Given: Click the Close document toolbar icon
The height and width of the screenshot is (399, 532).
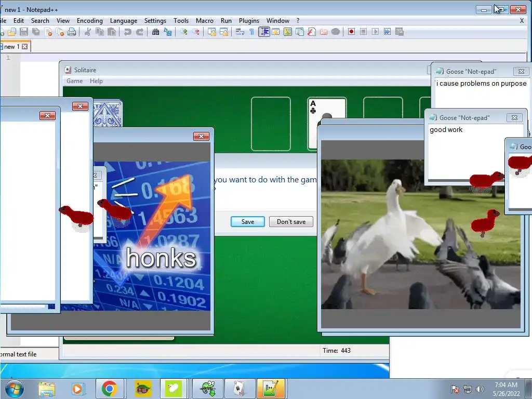Looking at the screenshot, I should click(x=48, y=32).
